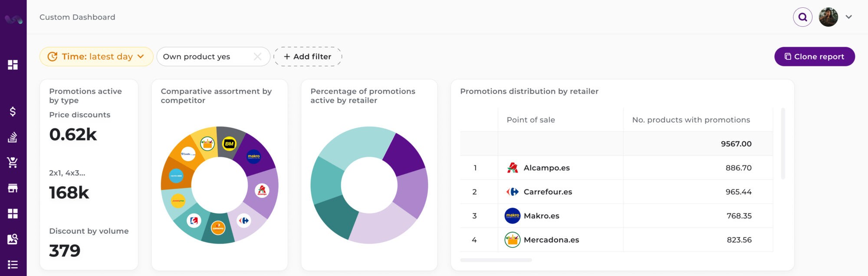Click the user profile avatar

[828, 17]
